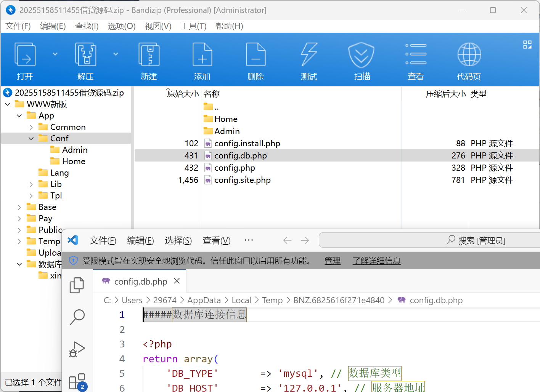Click the VS Code back navigation arrow
Viewport: 540px width, 392px height.
point(288,240)
